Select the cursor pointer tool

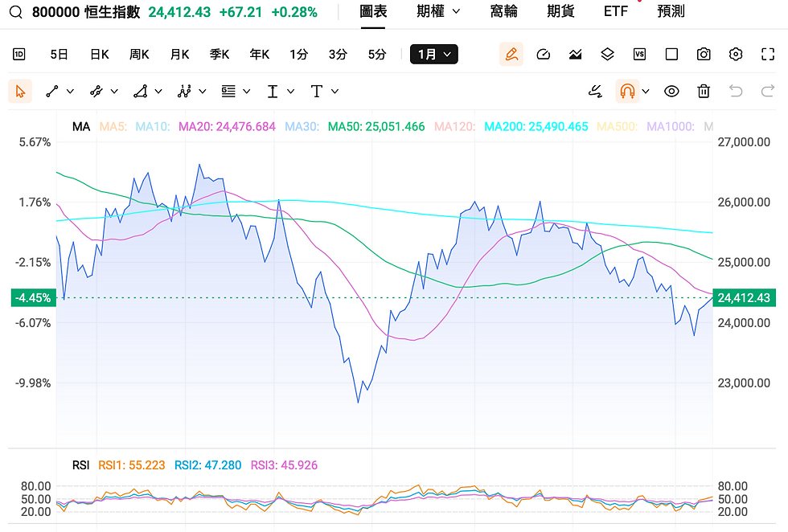(20, 92)
